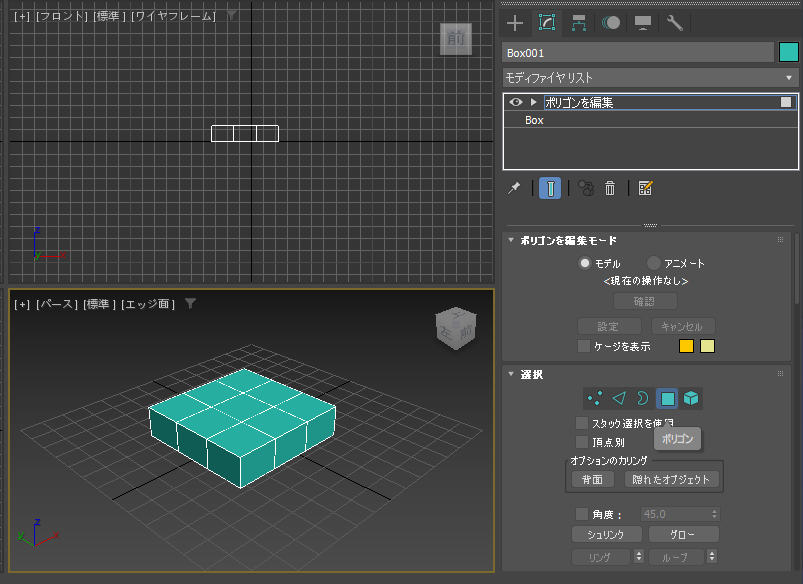Screen dimensions: 803x584
Task: Click the square icon on ポリゴンを編集 row
Action: 786,102
